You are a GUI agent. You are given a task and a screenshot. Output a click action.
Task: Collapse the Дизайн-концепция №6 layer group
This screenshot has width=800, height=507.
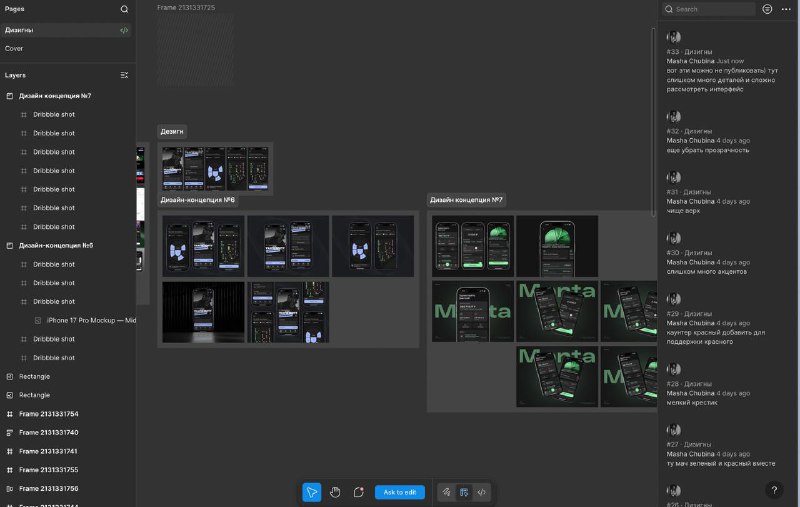pos(10,245)
